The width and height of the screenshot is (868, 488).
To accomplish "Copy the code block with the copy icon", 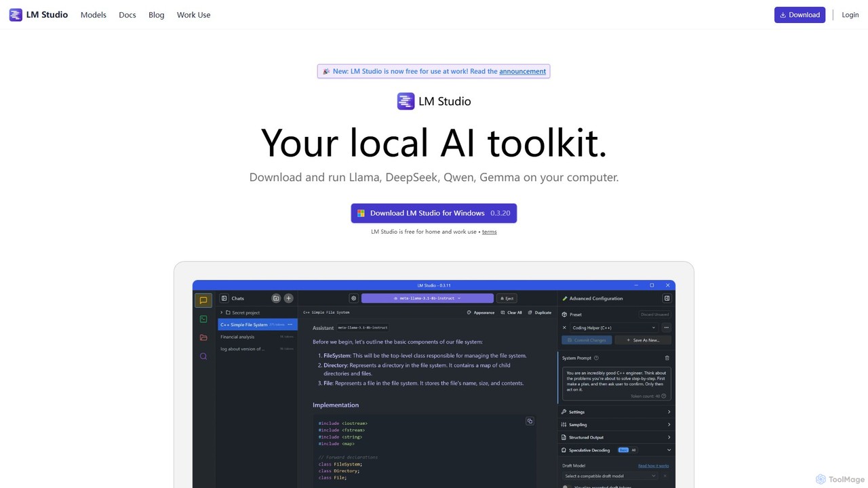I will tap(530, 421).
